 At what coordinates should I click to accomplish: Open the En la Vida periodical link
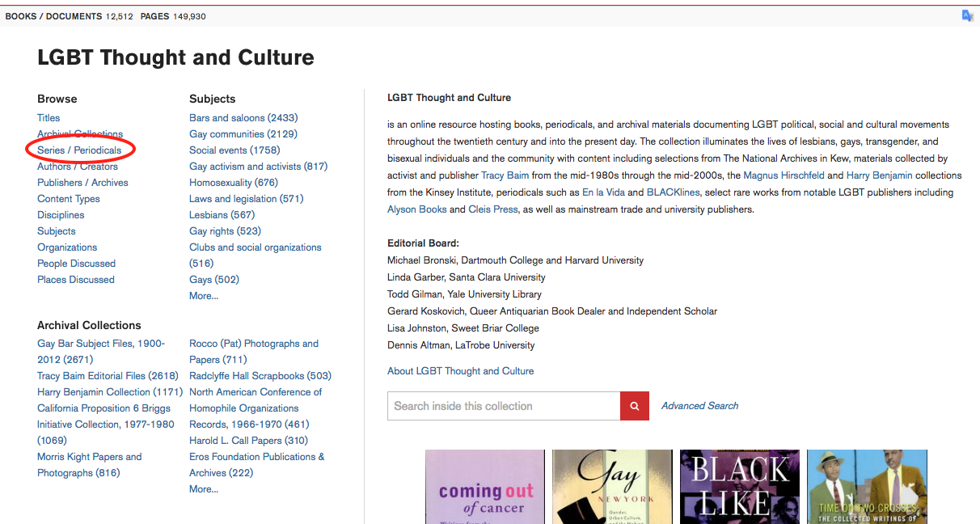click(x=605, y=192)
